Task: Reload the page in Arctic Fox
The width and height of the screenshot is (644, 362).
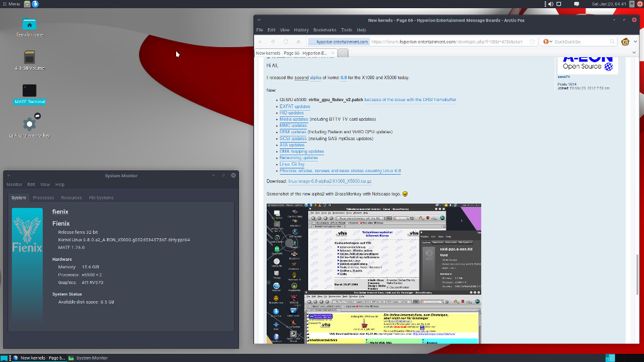Action: pos(286,42)
